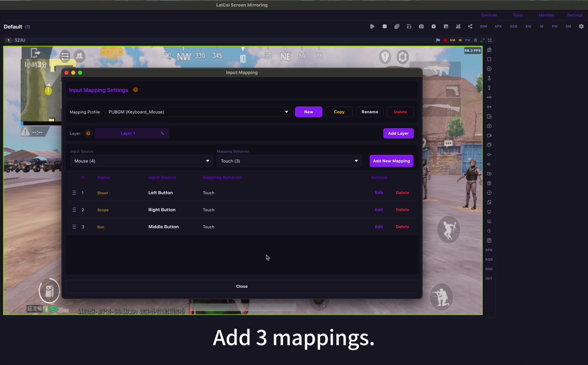
Task: Click the volume down icon in sidebar
Action: (489, 164)
